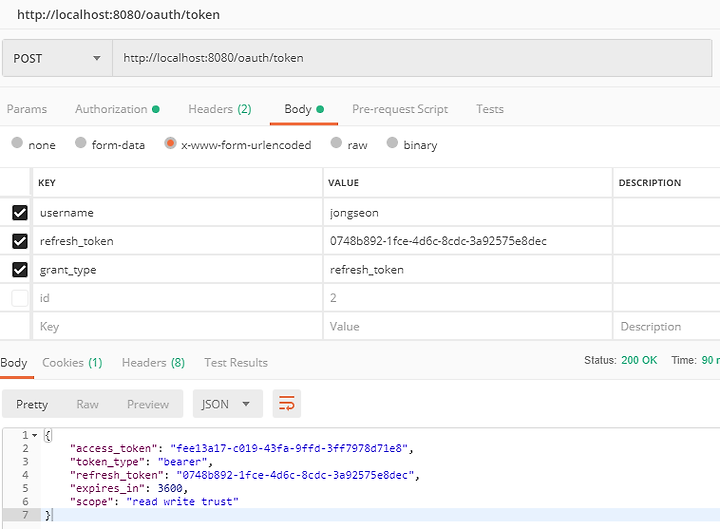Open the Params tab
The image size is (720, 529).
(x=27, y=109)
